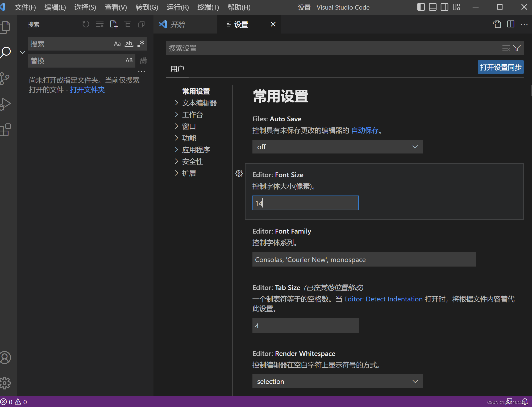Open 帮助(H) menu

pyautogui.click(x=239, y=7)
